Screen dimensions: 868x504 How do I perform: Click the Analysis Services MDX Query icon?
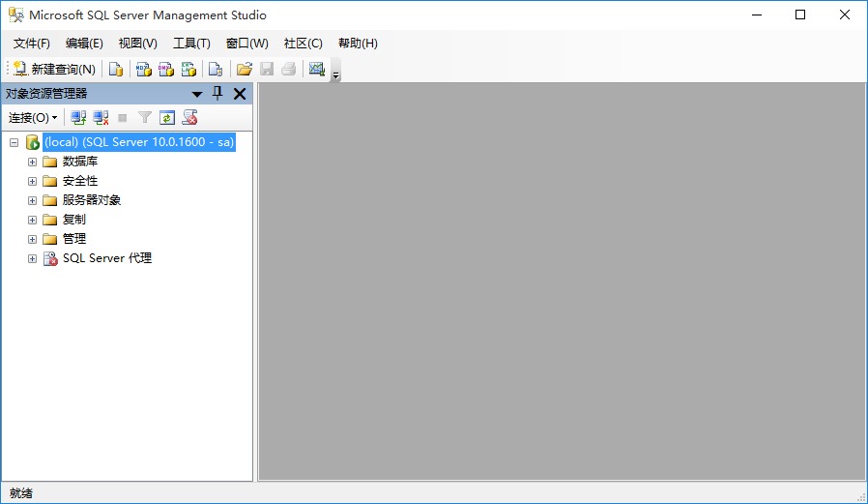pyautogui.click(x=143, y=70)
